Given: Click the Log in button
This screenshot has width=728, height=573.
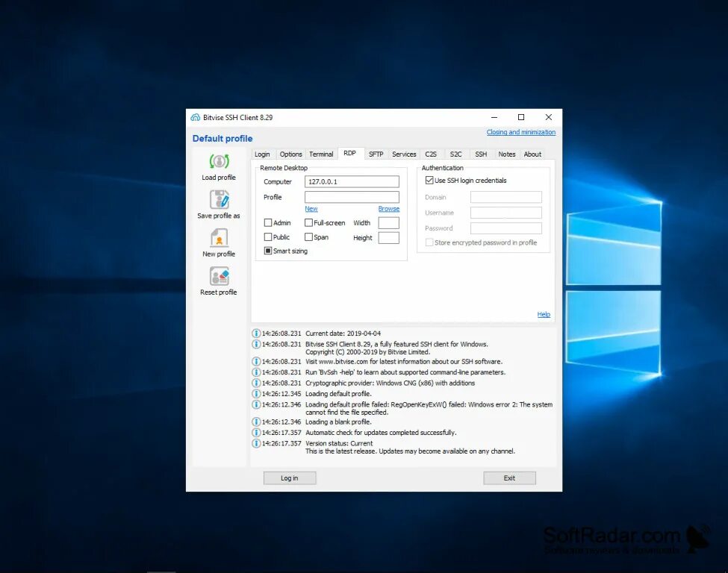Looking at the screenshot, I should pos(290,478).
